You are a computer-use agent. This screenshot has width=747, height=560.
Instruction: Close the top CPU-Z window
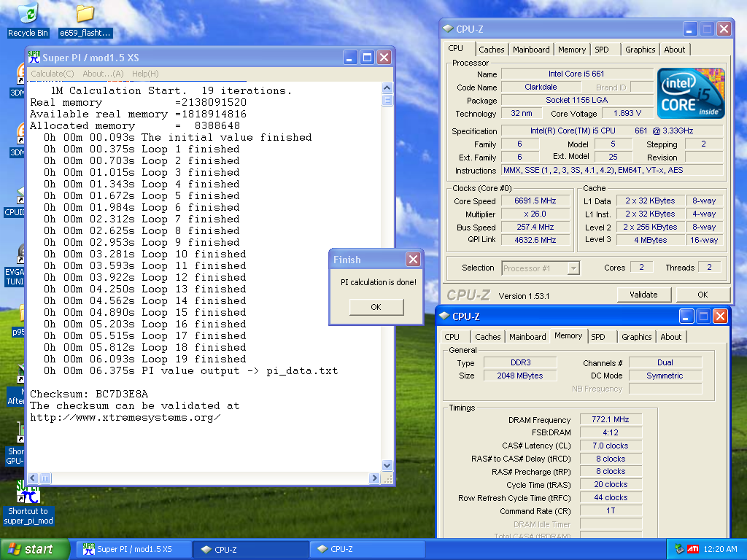[x=724, y=29]
